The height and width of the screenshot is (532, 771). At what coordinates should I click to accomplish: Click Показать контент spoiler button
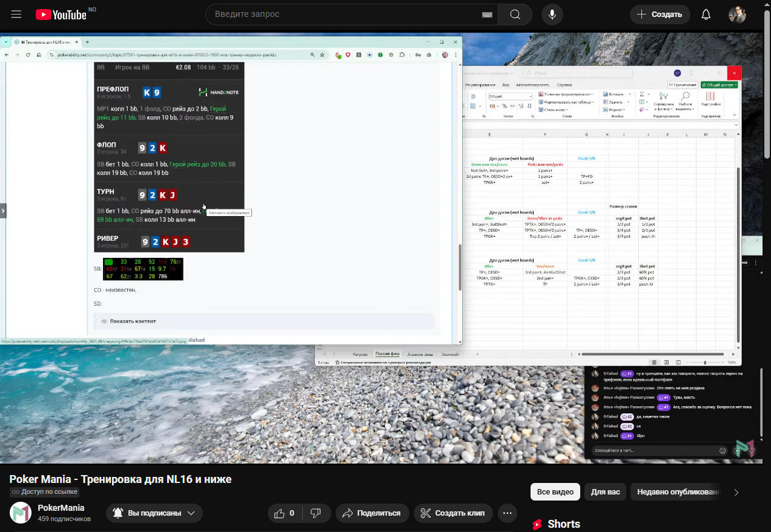(264, 321)
